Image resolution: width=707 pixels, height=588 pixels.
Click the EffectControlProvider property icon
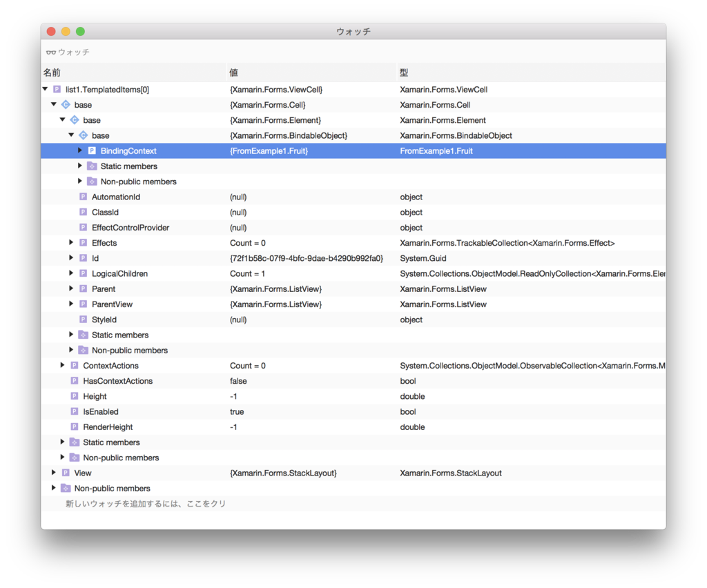pyautogui.click(x=83, y=227)
